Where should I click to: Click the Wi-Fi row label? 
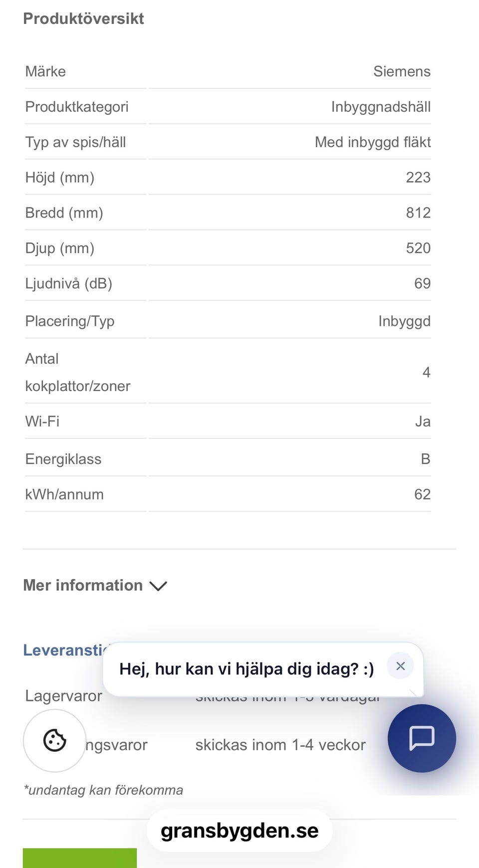pyautogui.click(x=42, y=422)
